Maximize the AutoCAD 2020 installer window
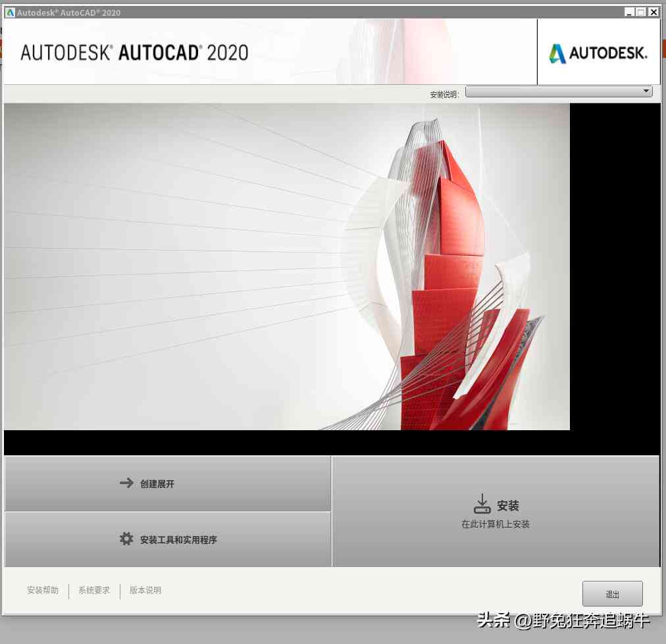The height and width of the screenshot is (644, 666). pos(641,12)
